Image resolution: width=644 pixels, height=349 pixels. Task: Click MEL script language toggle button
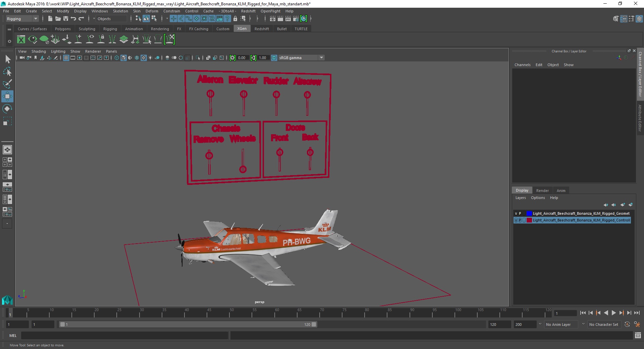point(13,335)
